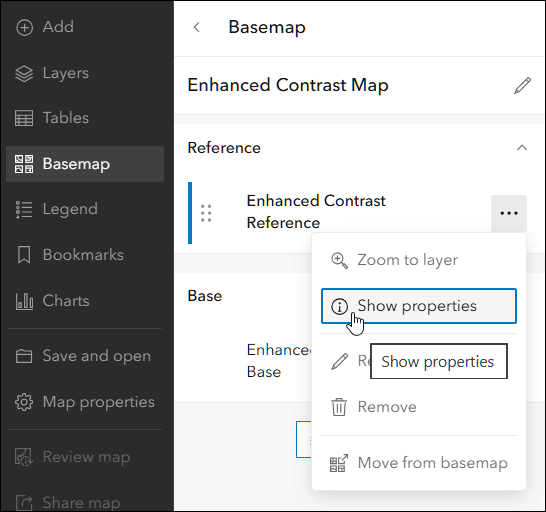The height and width of the screenshot is (512, 546).
Task: Open the Bookmarks ribbon icon
Action: [24, 255]
